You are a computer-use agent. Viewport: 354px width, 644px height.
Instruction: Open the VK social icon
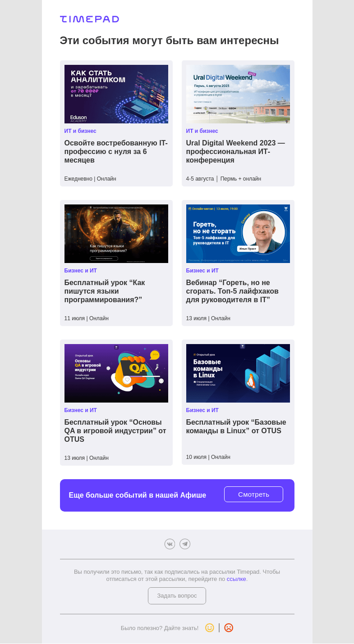click(170, 544)
